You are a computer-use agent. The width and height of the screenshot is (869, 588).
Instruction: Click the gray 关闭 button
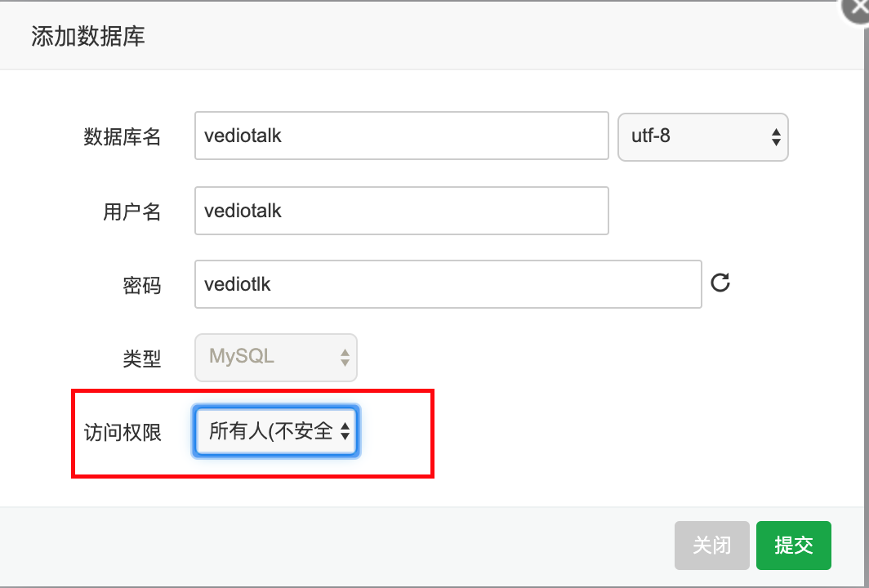click(711, 546)
